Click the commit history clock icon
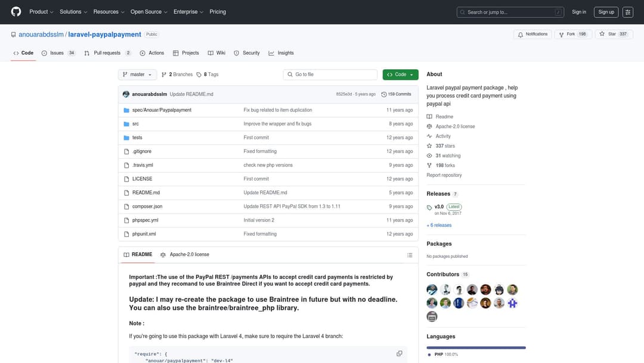 (383, 94)
